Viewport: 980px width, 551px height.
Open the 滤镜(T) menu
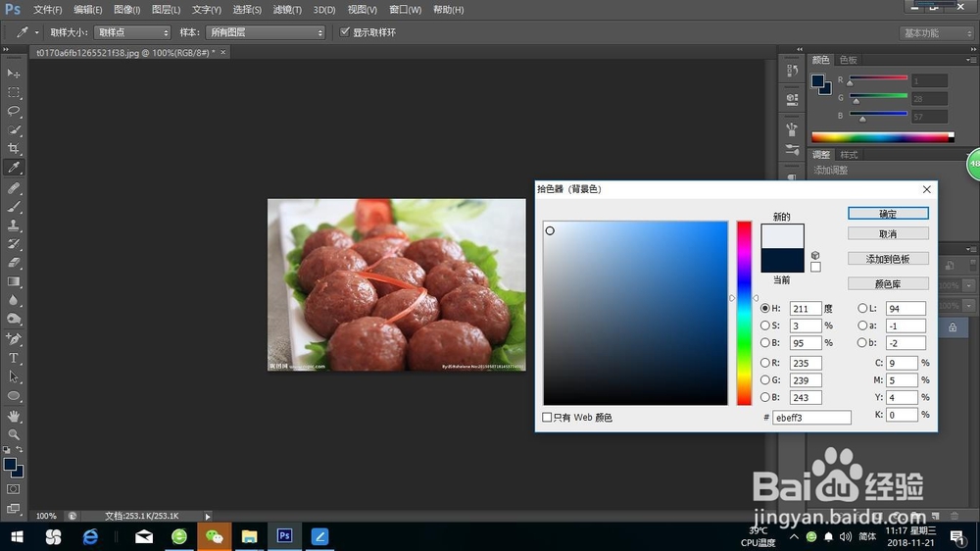coord(287,10)
